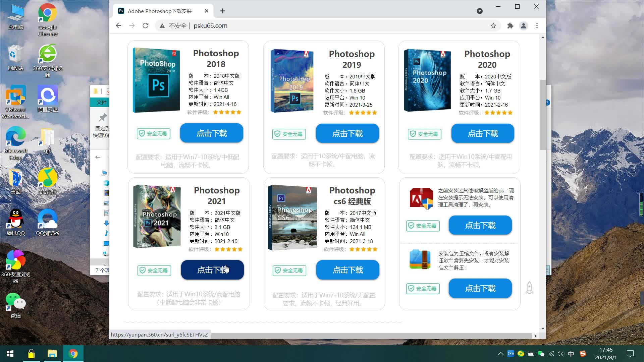This screenshot has height=362, width=644.
Task: Open the Photoshop 2021 box cover image
Action: 157,216
